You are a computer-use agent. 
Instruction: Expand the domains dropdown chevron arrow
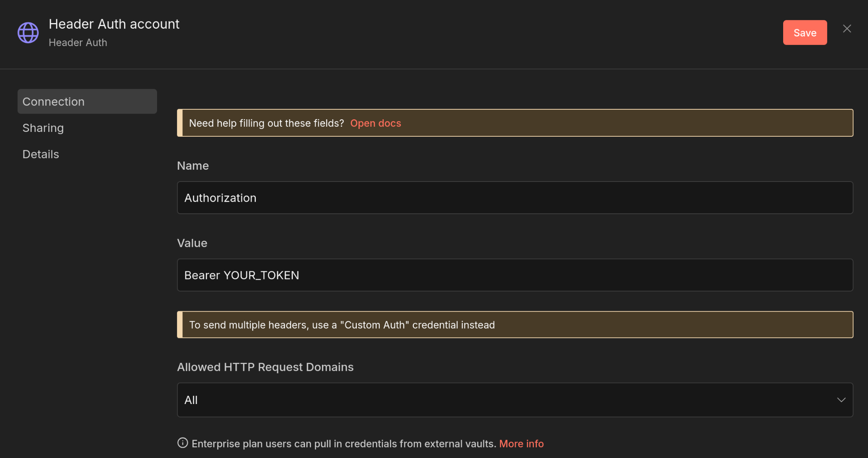[x=841, y=400]
